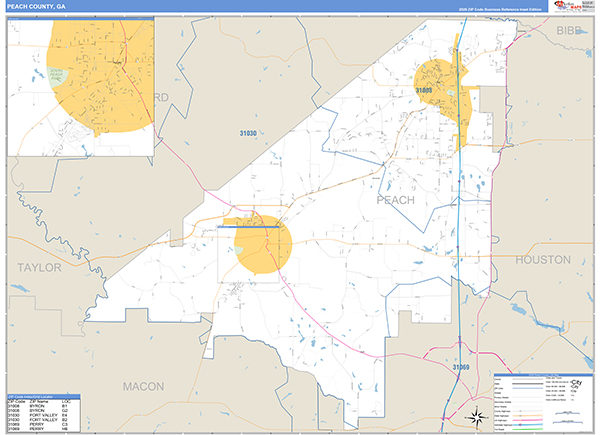Select the FORT VALLEY row with location E4
600x435 pixels.
click(44, 415)
